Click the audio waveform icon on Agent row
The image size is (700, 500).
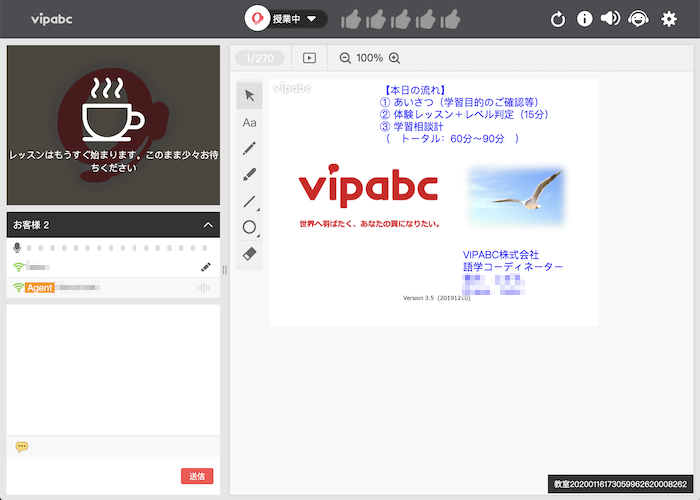click(x=204, y=288)
